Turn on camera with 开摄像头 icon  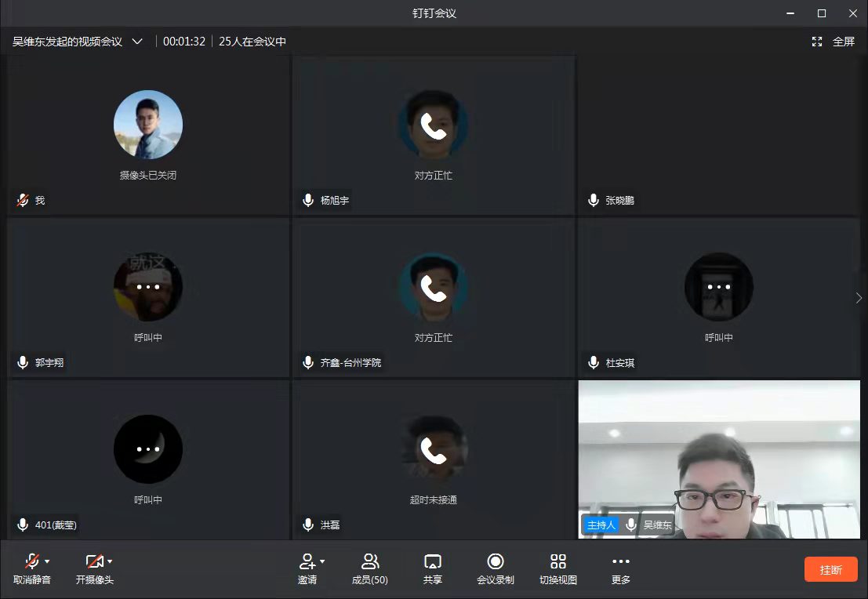[x=95, y=561]
